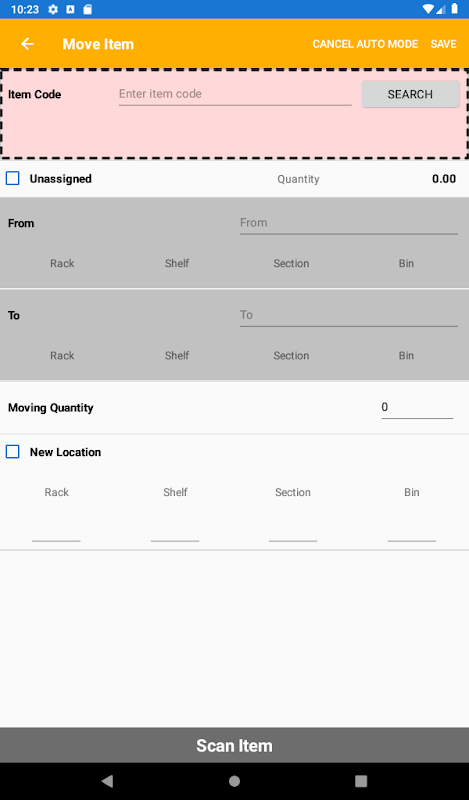Tap the Scan Item button
469x800 pixels.
click(234, 745)
